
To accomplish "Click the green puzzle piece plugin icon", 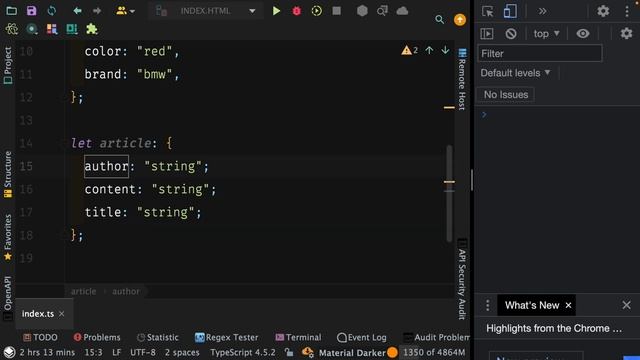I will point(92,29).
